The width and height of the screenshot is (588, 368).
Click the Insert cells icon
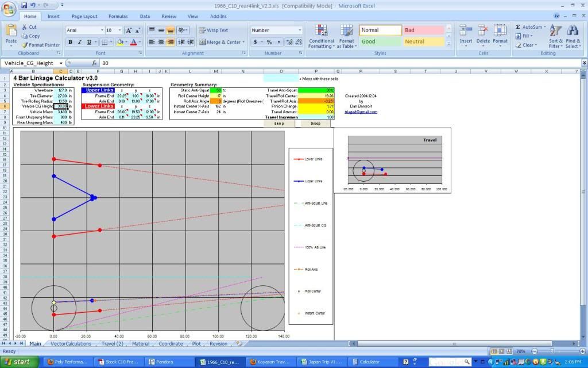[466, 31]
